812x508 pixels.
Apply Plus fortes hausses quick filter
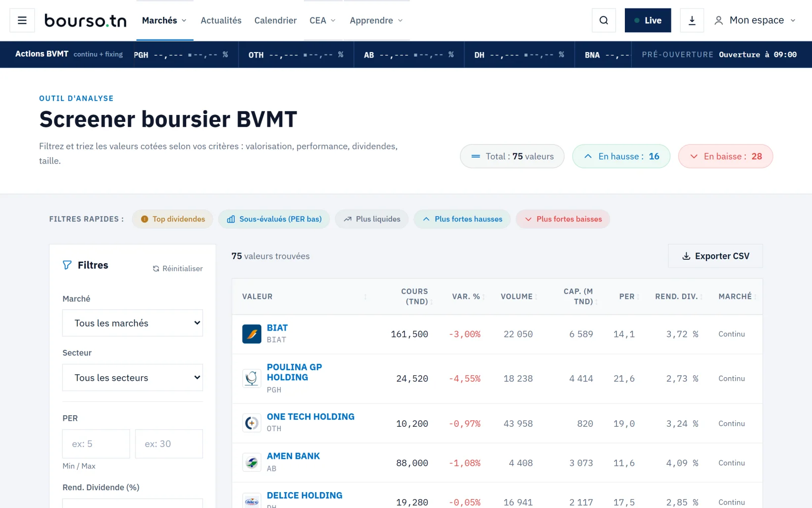(462, 219)
